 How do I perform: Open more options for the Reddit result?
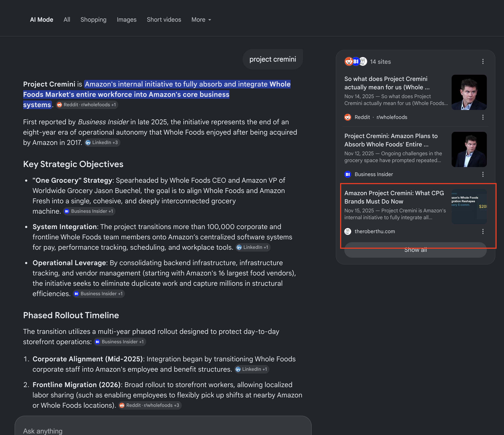click(x=483, y=117)
